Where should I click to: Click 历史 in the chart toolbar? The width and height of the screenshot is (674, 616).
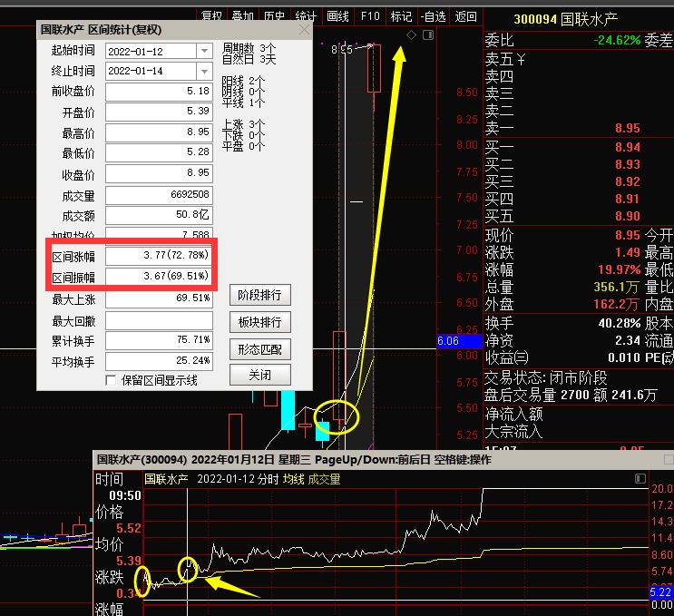274,16
